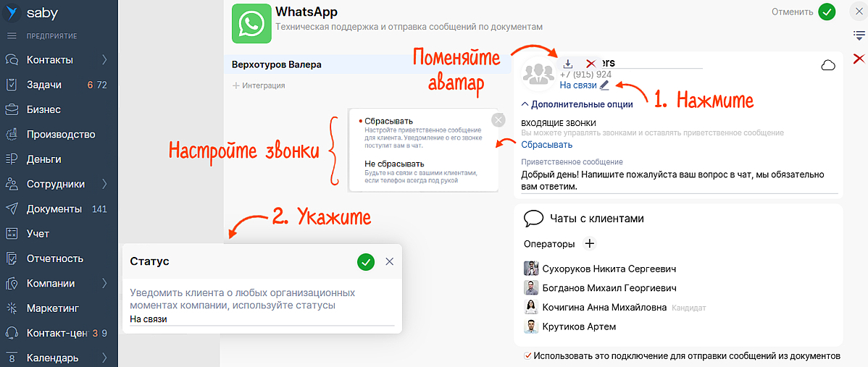This screenshot has width=868, height=367.
Task: Delete the avatar with the red X
Action: click(x=591, y=64)
